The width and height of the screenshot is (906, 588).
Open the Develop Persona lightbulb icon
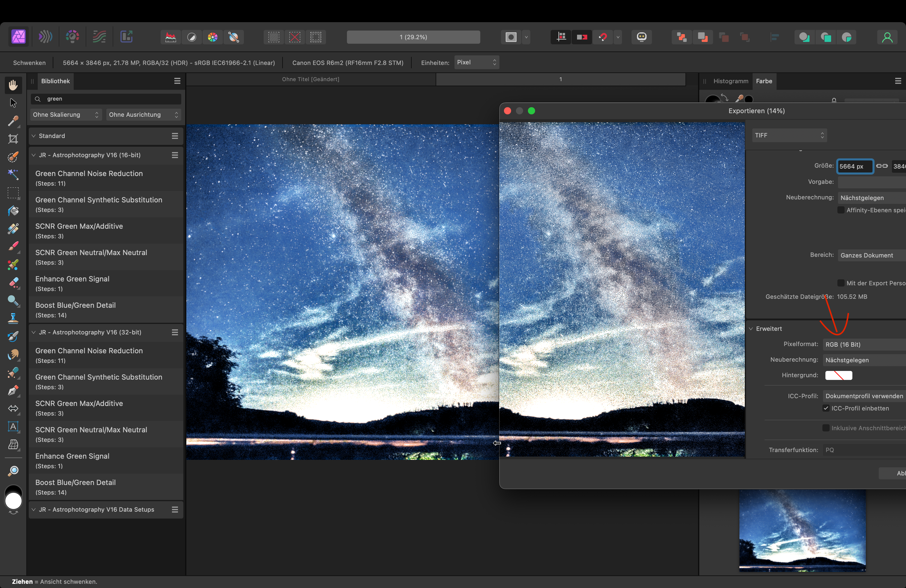click(x=72, y=37)
